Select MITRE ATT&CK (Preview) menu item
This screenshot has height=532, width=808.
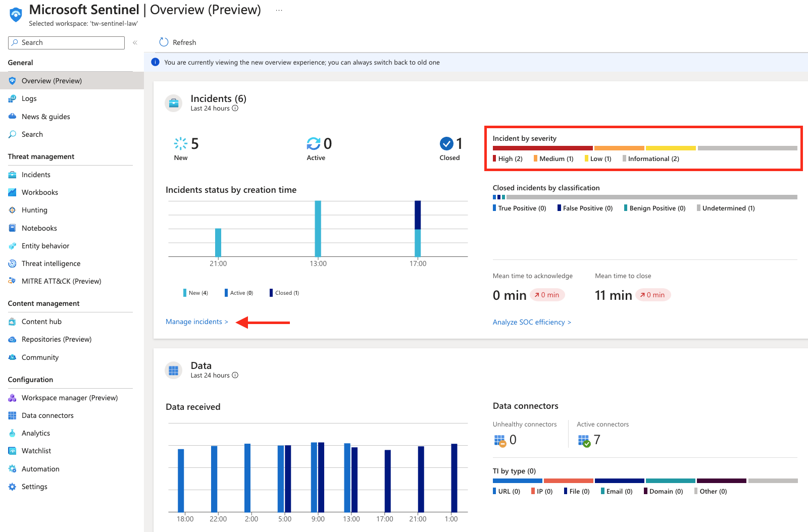pos(61,281)
